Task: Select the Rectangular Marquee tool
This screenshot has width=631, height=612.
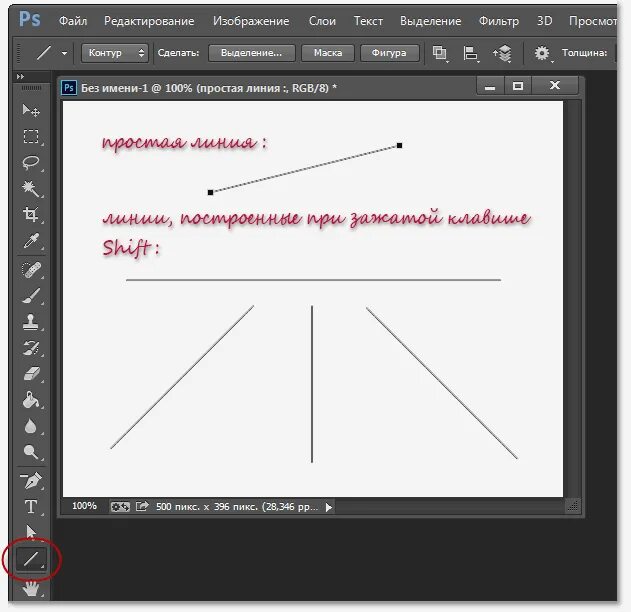Action: pyautogui.click(x=31, y=136)
